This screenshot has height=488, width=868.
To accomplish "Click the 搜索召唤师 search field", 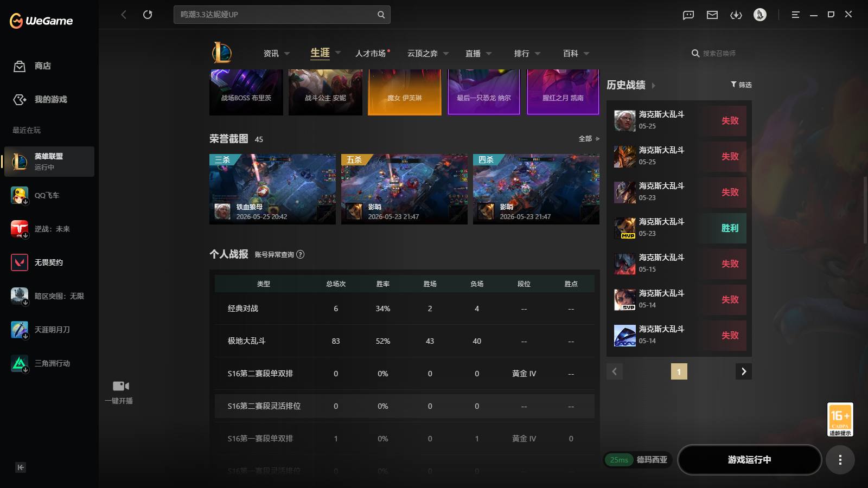I will pyautogui.click(x=719, y=53).
